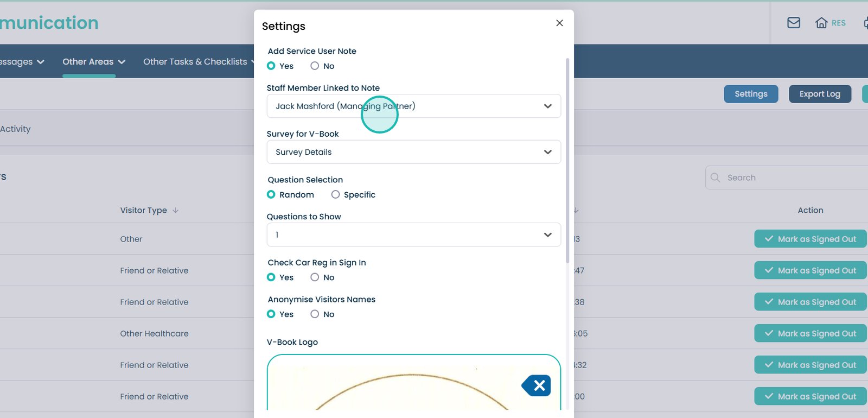Select No for Anonymise Visitors Names
Viewport: 868px width, 418px height.
315,314
